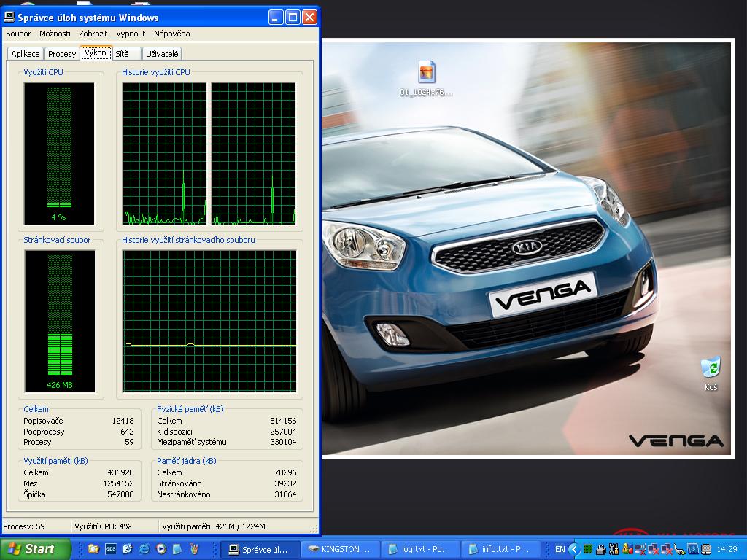Image resolution: width=747 pixels, height=560 pixels.
Task: Switch to KINGSTON taskbar window
Action: click(340, 550)
